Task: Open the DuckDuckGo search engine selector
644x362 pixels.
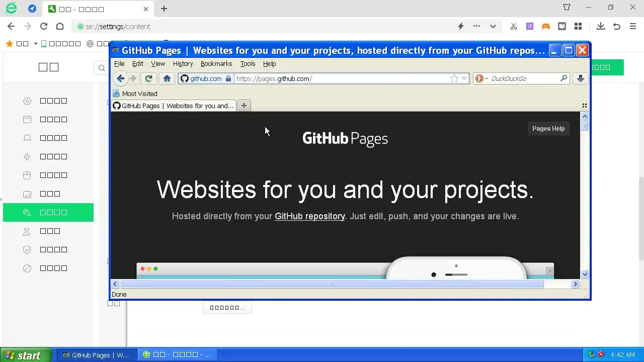Action: 482,78
